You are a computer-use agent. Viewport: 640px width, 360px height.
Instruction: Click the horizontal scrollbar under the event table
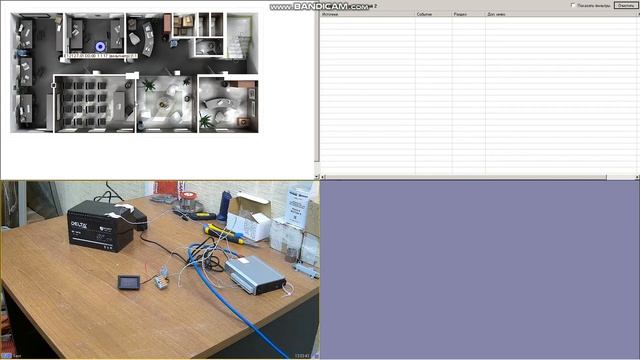point(466,177)
